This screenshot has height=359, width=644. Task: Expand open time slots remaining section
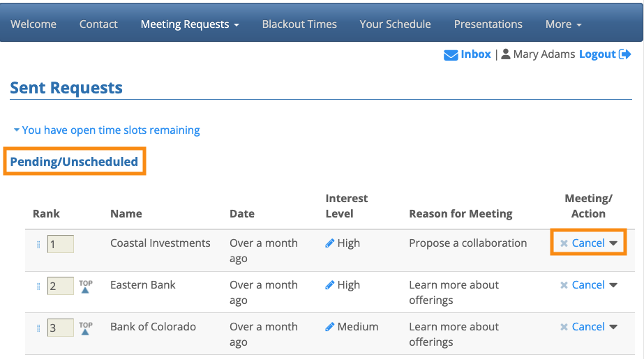pos(106,130)
